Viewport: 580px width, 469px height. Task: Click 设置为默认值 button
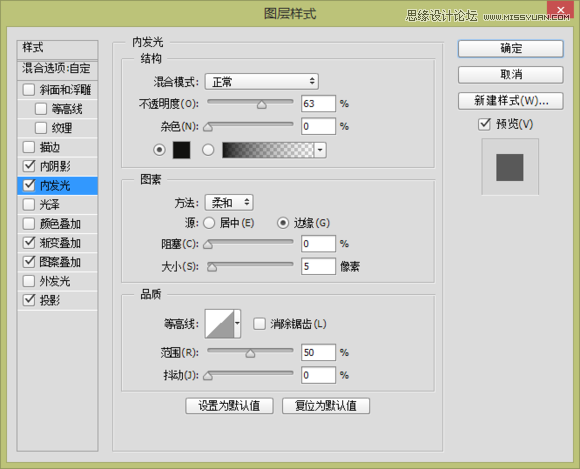click(x=229, y=406)
